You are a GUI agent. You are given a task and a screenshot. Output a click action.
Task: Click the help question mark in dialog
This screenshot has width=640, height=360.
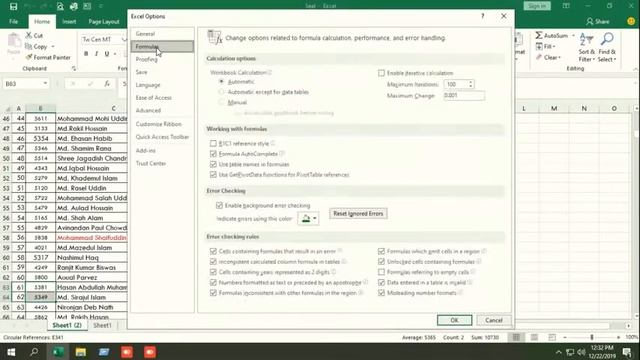(483, 16)
